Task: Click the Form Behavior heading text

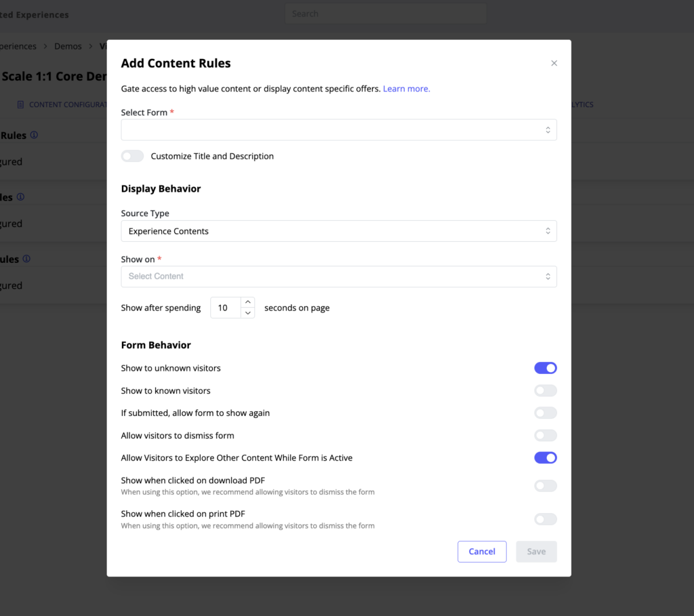Action: (x=156, y=345)
